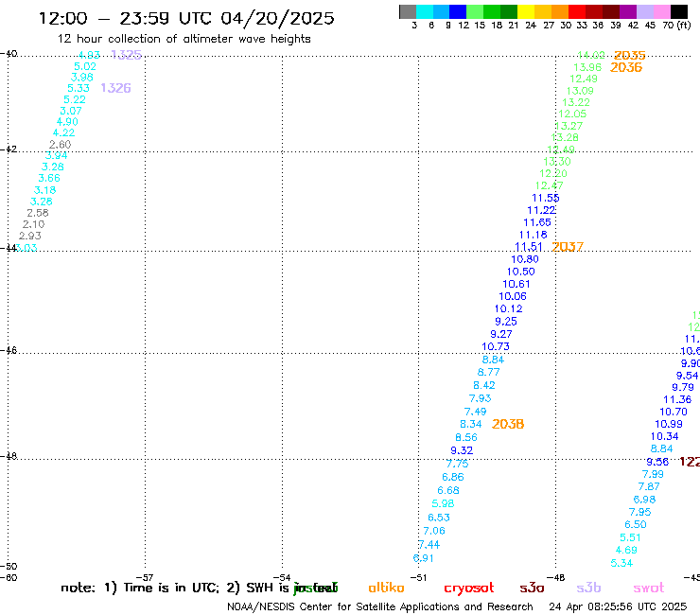Click the black swatch in the color scale

pos(679,11)
